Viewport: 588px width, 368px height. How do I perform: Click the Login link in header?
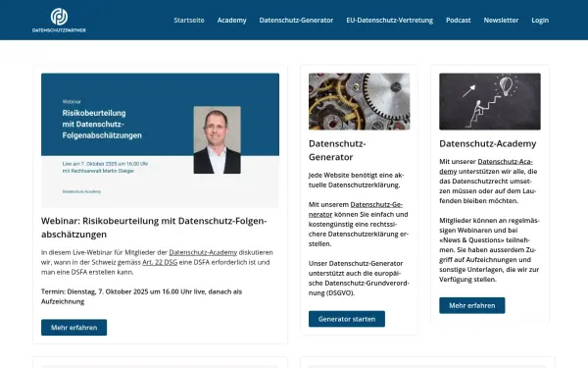coord(540,21)
